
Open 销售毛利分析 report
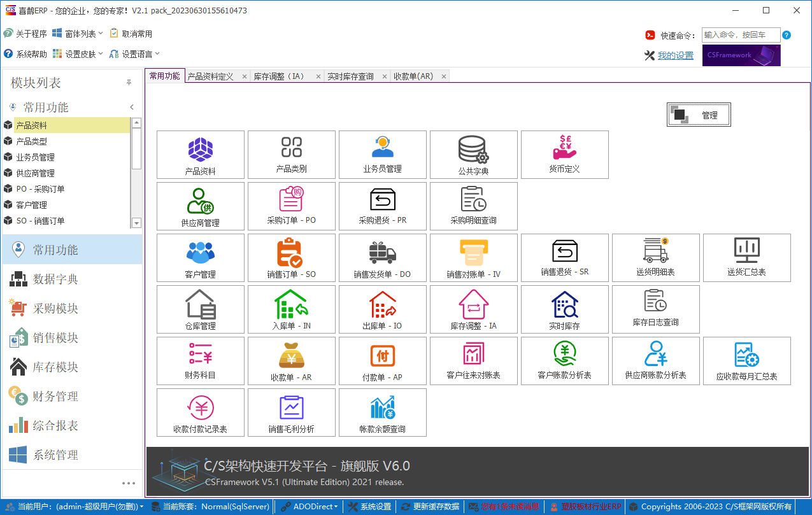click(291, 412)
